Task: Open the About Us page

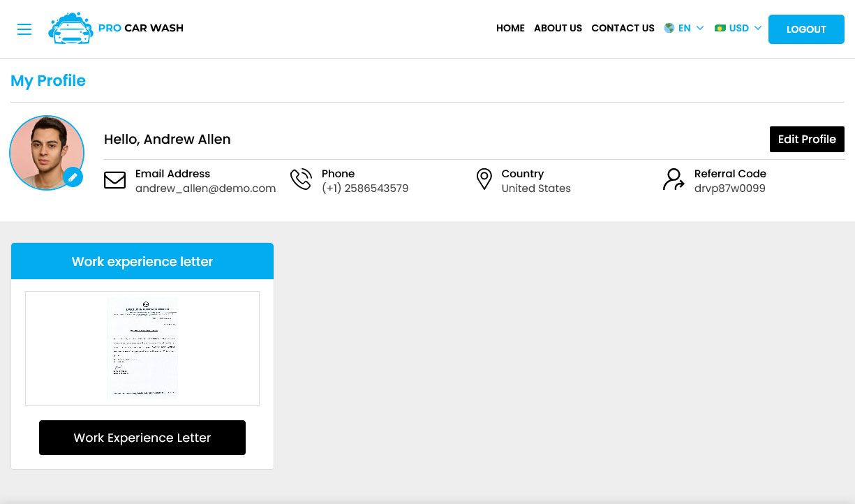Action: point(558,29)
